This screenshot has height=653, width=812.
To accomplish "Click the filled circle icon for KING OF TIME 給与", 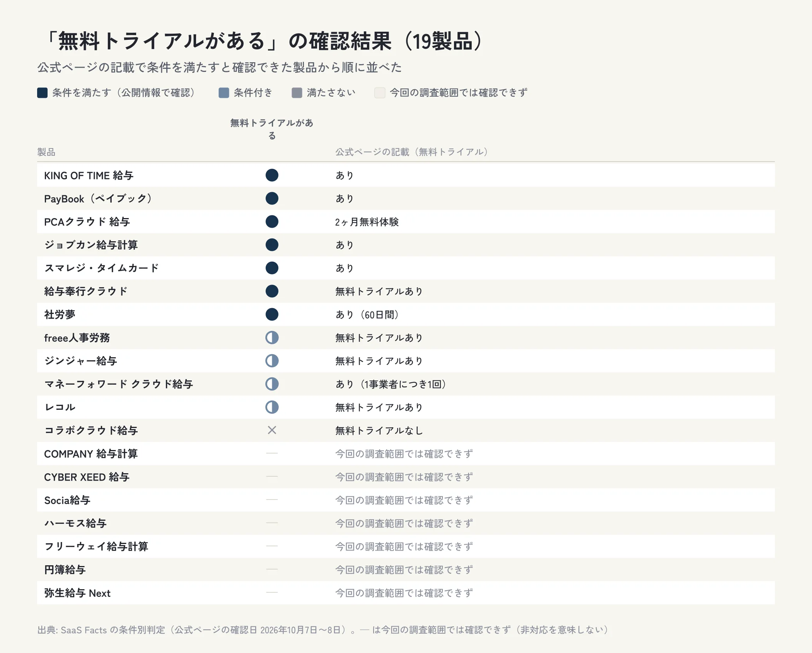I will (272, 175).
